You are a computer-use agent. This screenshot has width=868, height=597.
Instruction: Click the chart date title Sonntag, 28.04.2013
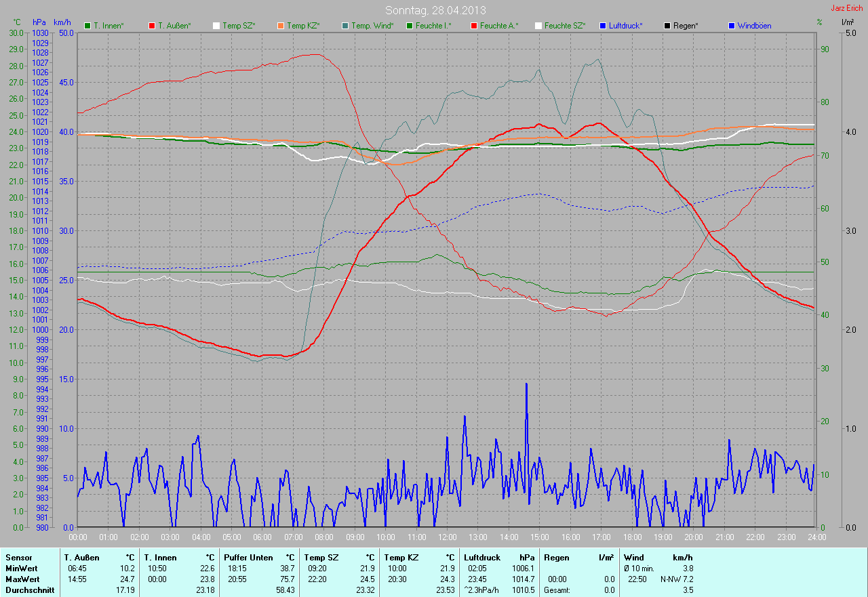tap(435, 10)
